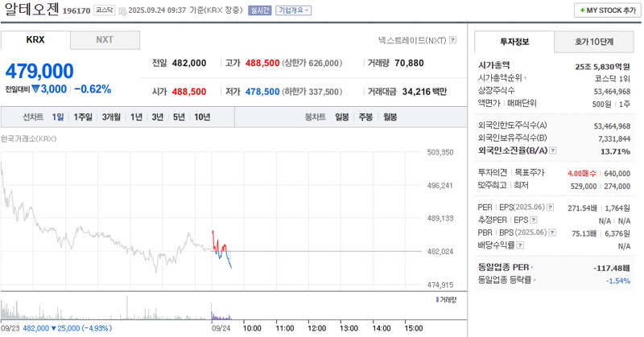Click the 거래량 value 70,880
This screenshot has height=337, width=644.
[409, 63]
